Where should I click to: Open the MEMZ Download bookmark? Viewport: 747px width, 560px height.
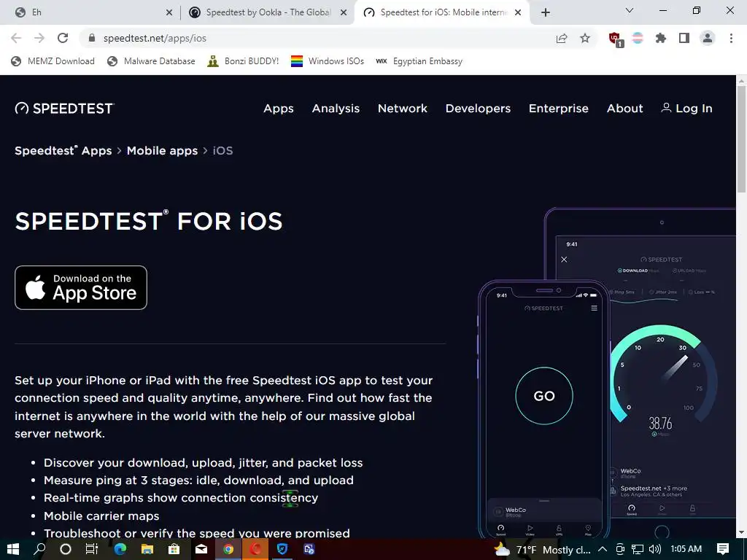pos(53,61)
